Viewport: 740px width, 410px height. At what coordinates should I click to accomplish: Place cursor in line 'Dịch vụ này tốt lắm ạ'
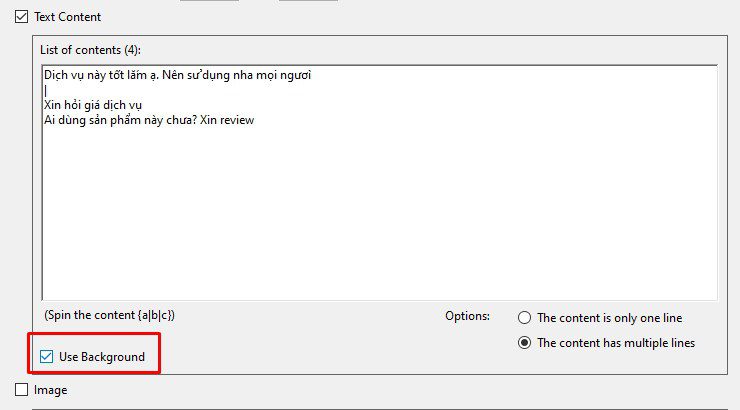click(101, 75)
